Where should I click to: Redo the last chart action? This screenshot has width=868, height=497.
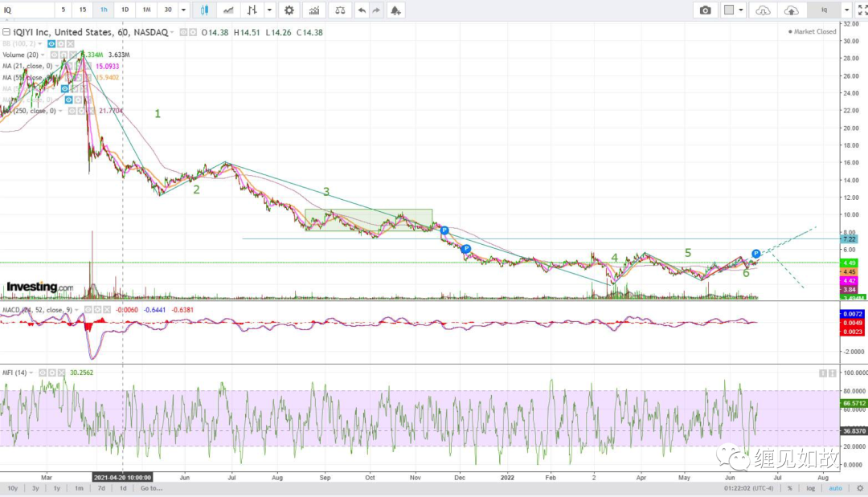(376, 10)
